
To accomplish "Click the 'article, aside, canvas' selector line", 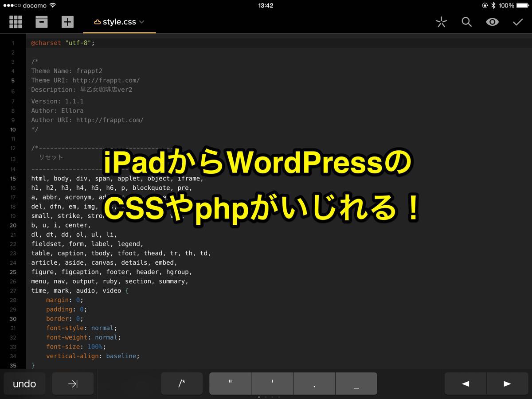I will click(104, 262).
